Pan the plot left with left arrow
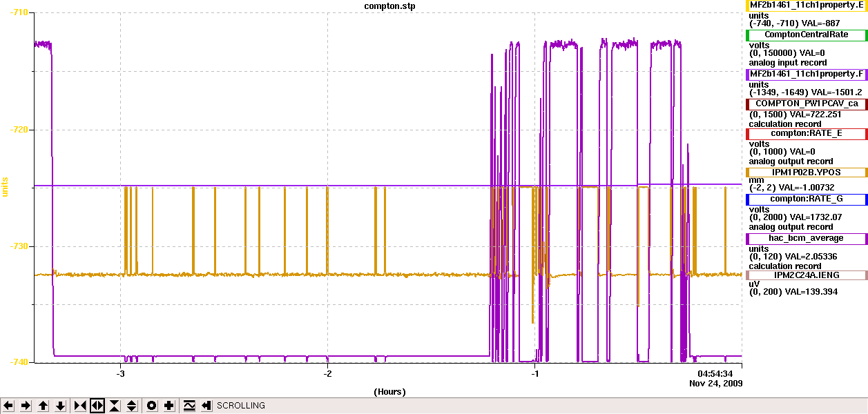Image resolution: width=868 pixels, height=414 pixels. click(9, 406)
